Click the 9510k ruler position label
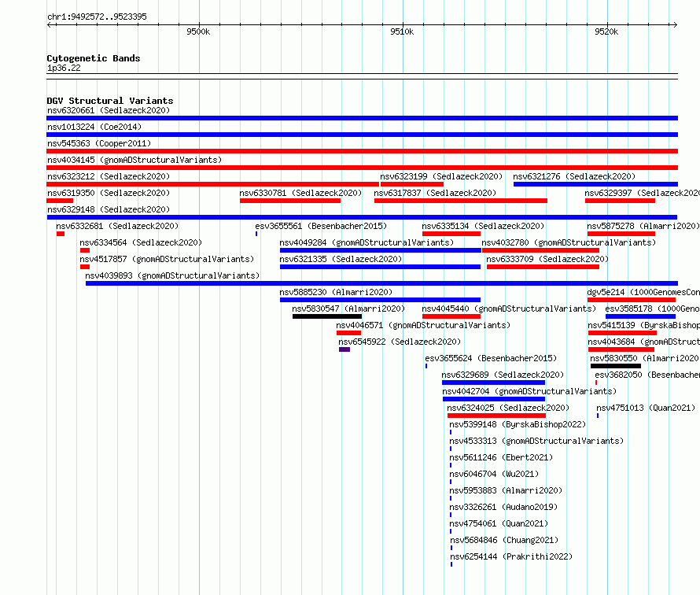This screenshot has width=700, height=595. click(402, 31)
